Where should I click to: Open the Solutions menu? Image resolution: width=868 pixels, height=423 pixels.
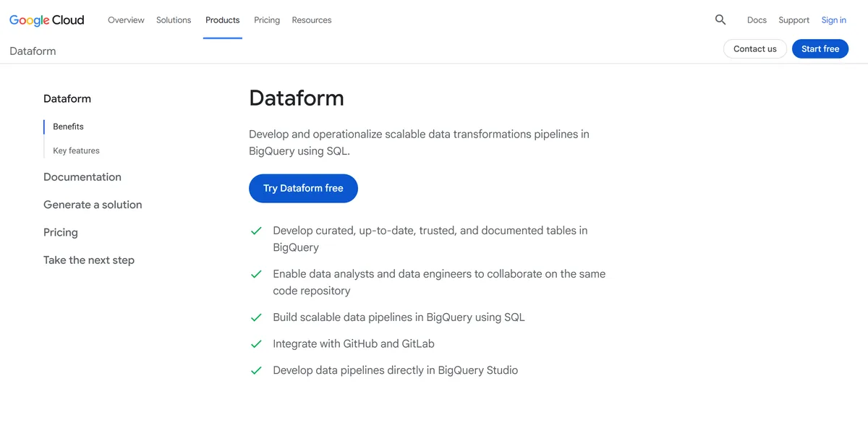pyautogui.click(x=174, y=20)
